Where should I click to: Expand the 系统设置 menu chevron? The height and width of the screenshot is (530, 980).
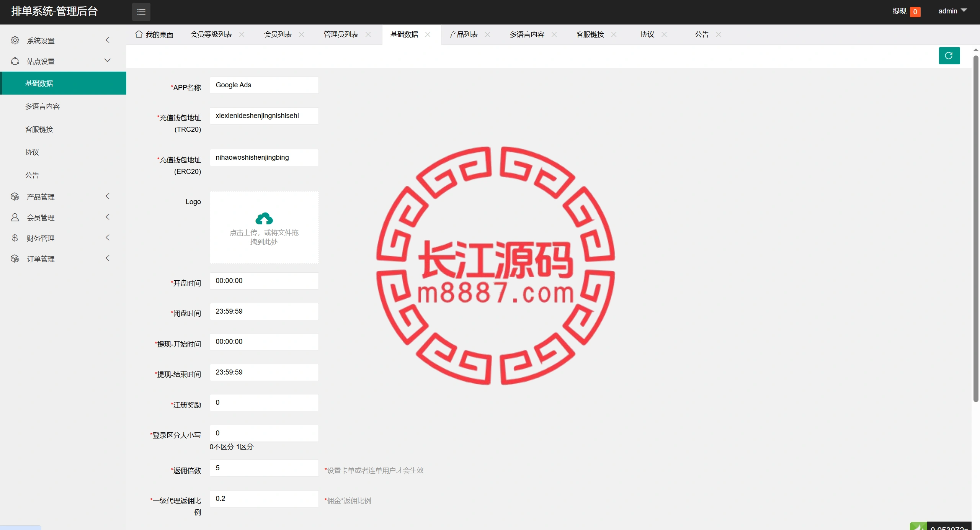pyautogui.click(x=108, y=40)
